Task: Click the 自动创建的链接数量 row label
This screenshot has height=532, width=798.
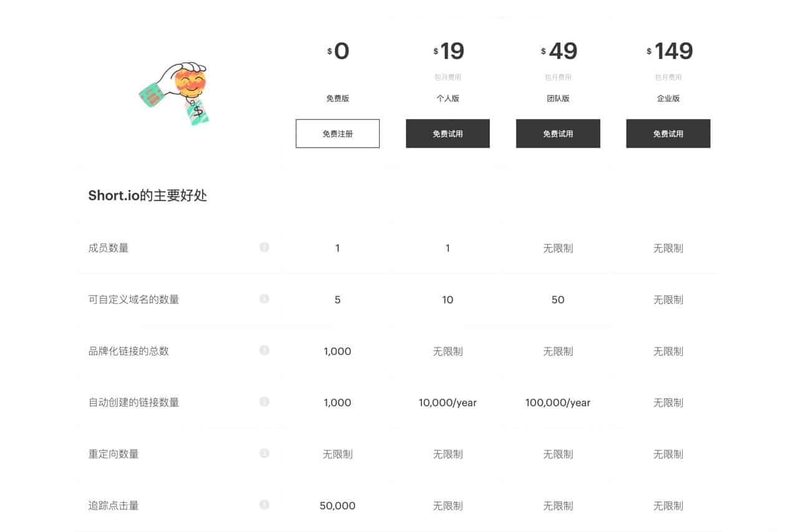Action: pos(134,402)
